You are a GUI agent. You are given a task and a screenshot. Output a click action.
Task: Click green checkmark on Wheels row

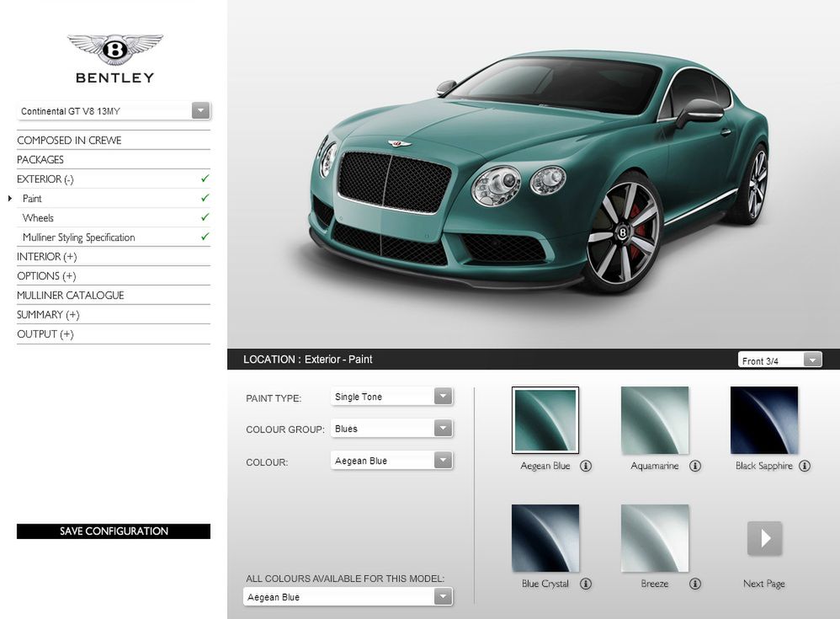click(x=205, y=217)
